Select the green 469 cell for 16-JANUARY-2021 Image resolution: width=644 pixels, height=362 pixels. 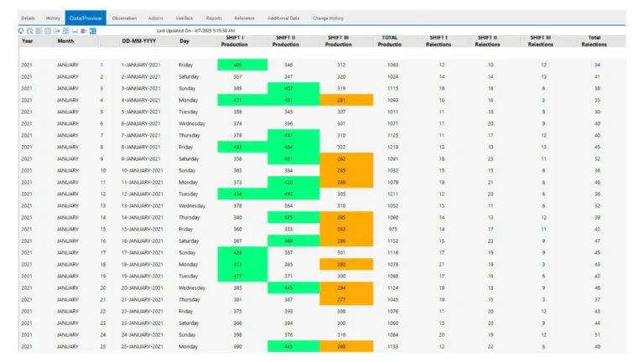click(293, 241)
